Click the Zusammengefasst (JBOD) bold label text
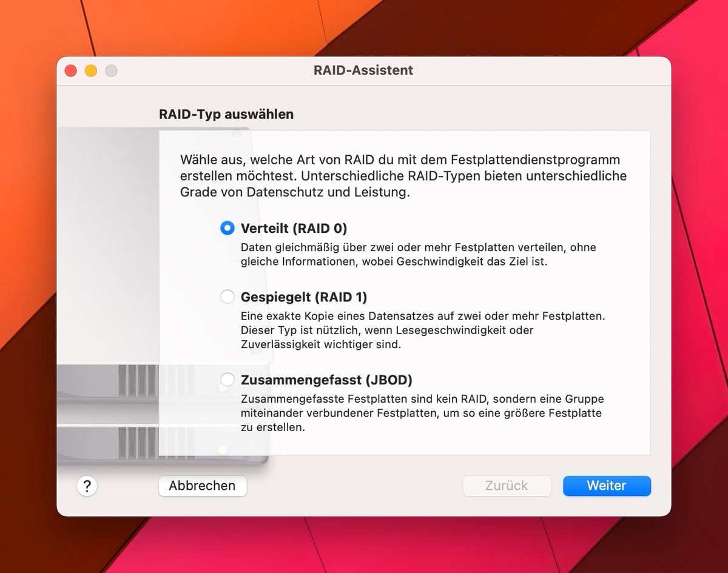This screenshot has height=573, width=728. (326, 380)
